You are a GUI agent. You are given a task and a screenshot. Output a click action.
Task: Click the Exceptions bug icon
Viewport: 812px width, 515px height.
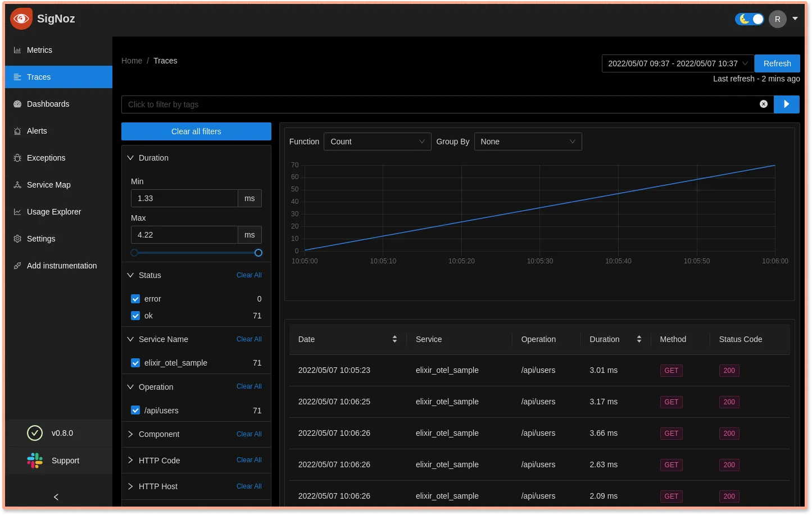click(17, 158)
